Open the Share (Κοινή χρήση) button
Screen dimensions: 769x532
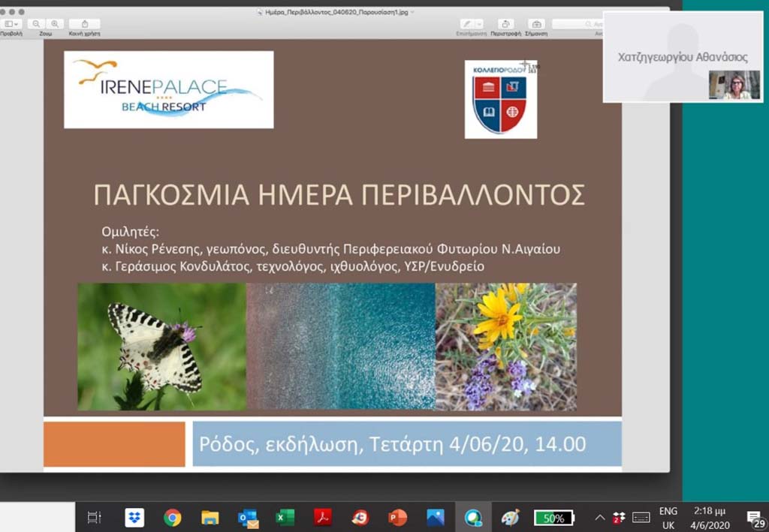pos(84,24)
